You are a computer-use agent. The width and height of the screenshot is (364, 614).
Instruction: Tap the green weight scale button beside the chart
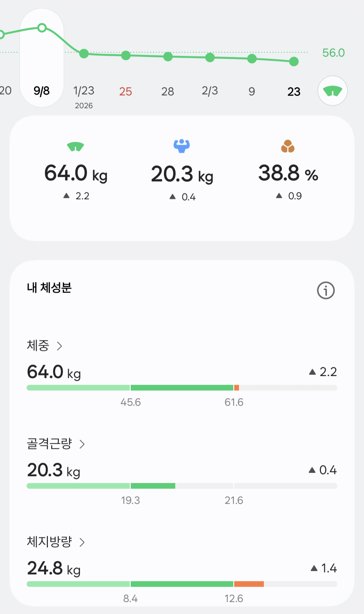coord(332,91)
